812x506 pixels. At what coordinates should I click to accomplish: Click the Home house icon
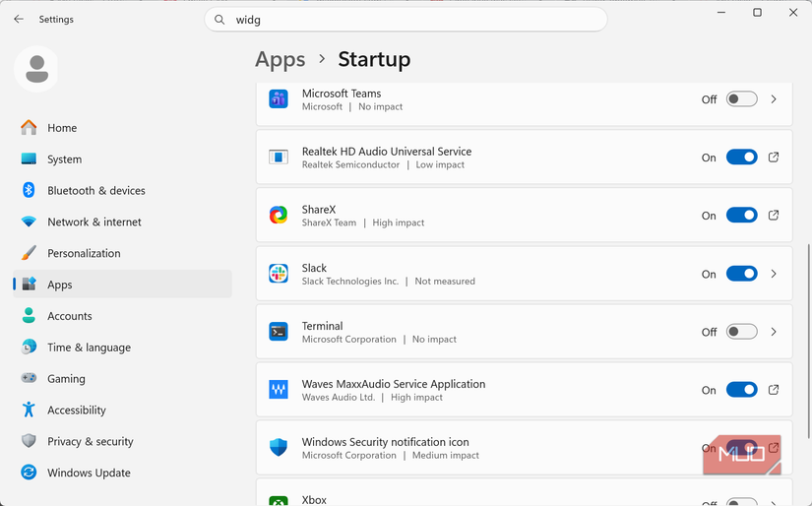pyautogui.click(x=29, y=127)
